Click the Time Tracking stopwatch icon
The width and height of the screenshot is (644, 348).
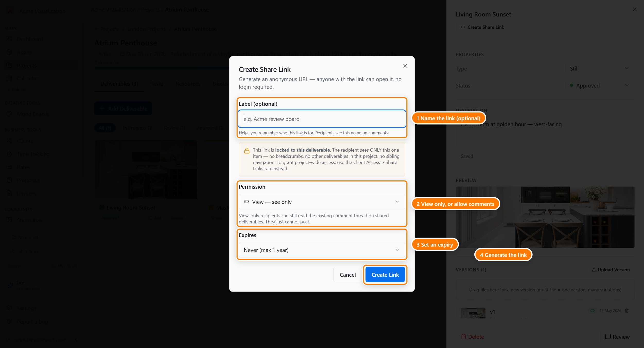pyautogui.click(x=9, y=154)
